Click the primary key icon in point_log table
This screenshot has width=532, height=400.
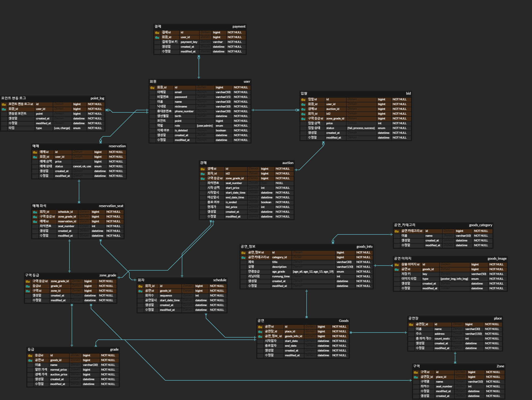[x=4, y=105]
